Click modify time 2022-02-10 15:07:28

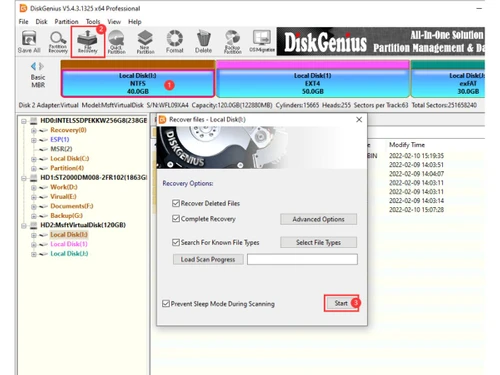click(x=416, y=210)
